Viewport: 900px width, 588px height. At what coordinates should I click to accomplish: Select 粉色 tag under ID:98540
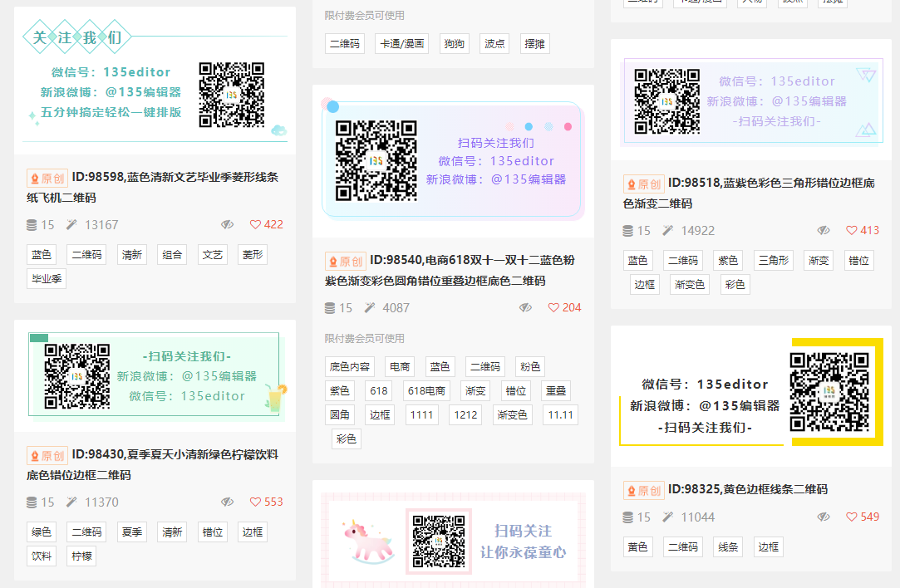[x=530, y=366]
